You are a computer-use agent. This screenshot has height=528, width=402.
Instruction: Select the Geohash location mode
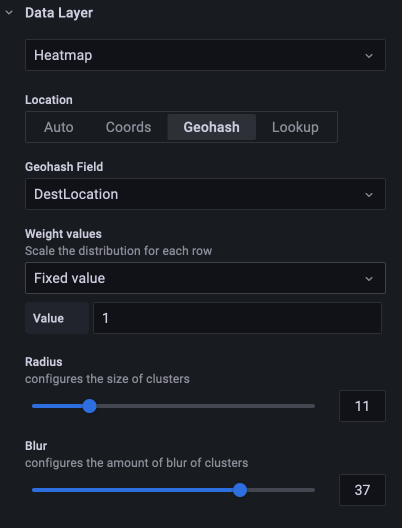tap(211, 127)
